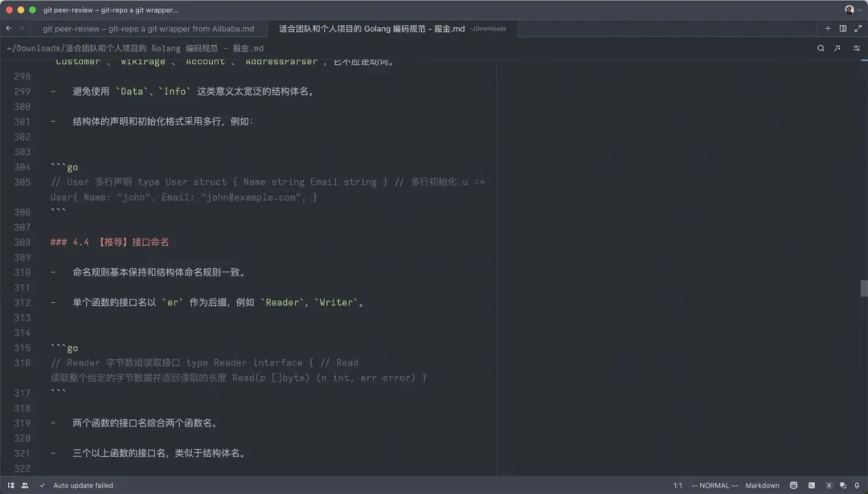Open the terminal panel icon in status bar
The height and width of the screenshot is (494, 868).
[x=811, y=486]
